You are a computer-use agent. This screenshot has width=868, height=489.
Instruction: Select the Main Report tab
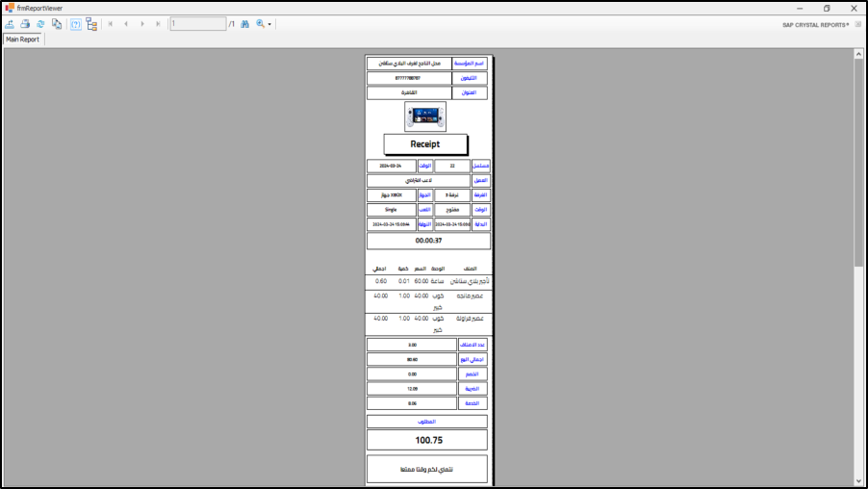click(22, 39)
